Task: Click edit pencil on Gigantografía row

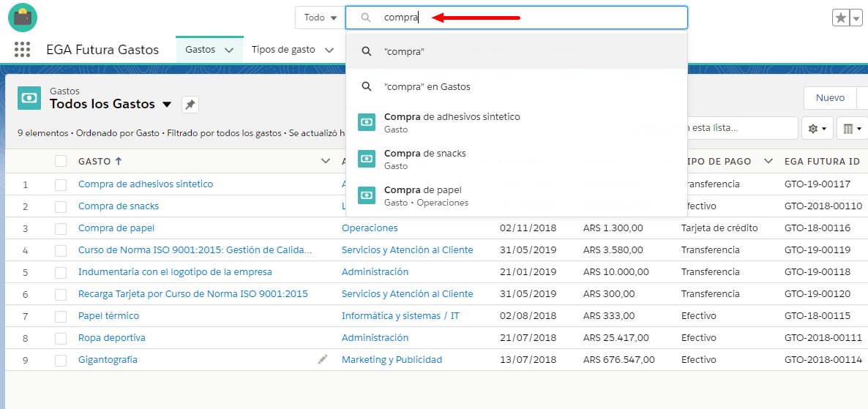Action: [x=322, y=360]
